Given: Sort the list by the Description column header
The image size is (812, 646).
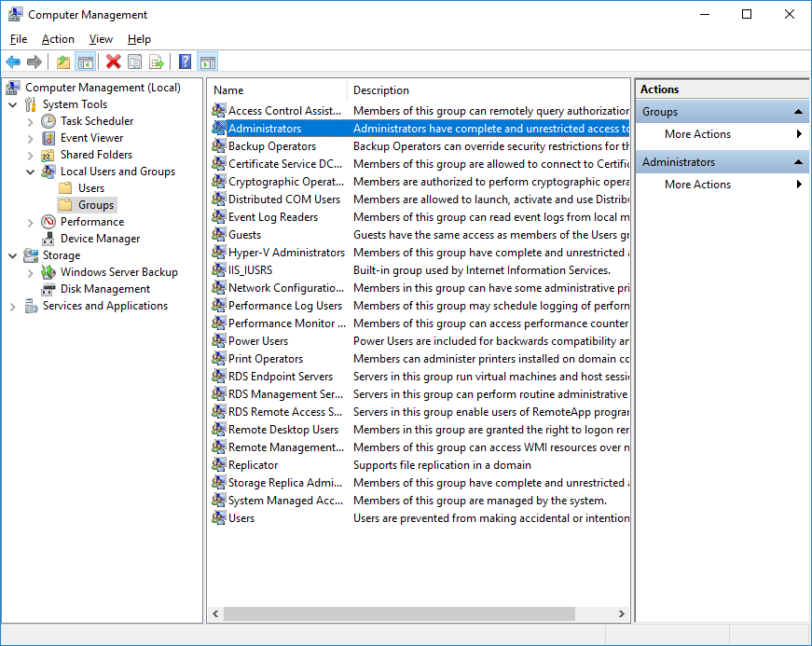Looking at the screenshot, I should point(380,90).
